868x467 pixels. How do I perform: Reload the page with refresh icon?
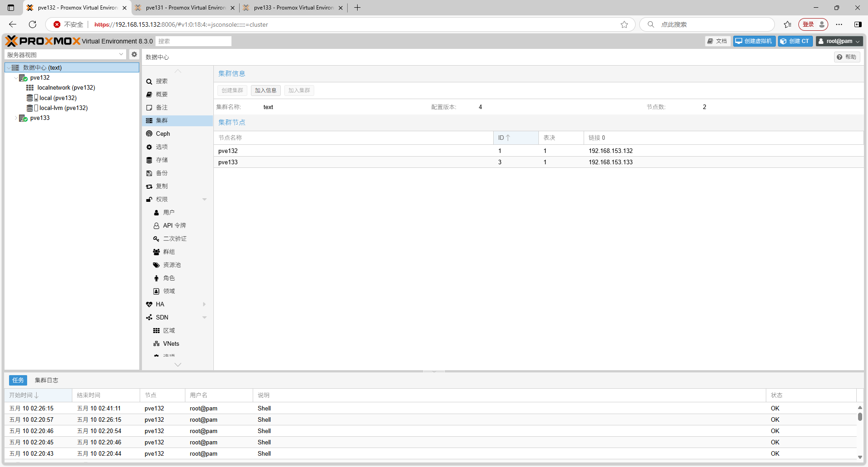(x=33, y=24)
